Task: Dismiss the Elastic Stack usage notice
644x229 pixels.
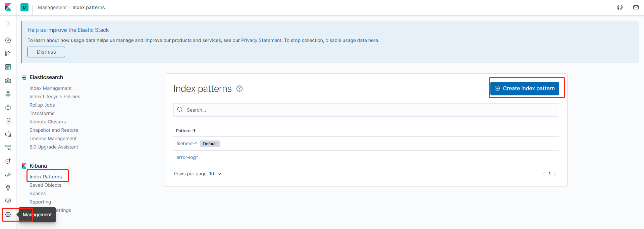Action: [46, 52]
